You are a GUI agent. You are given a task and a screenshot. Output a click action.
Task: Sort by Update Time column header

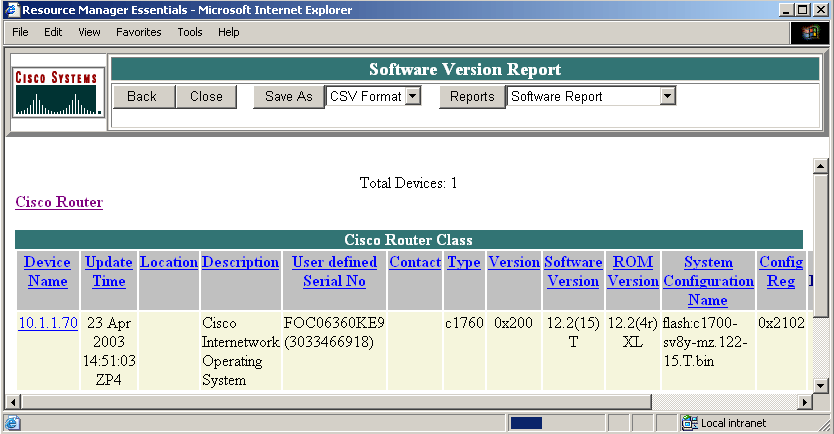(x=109, y=271)
